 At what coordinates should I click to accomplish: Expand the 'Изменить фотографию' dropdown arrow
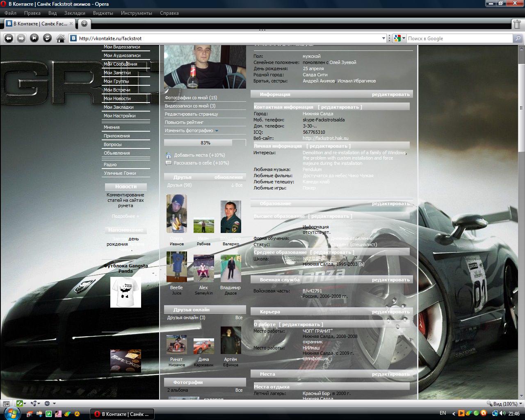(217, 131)
